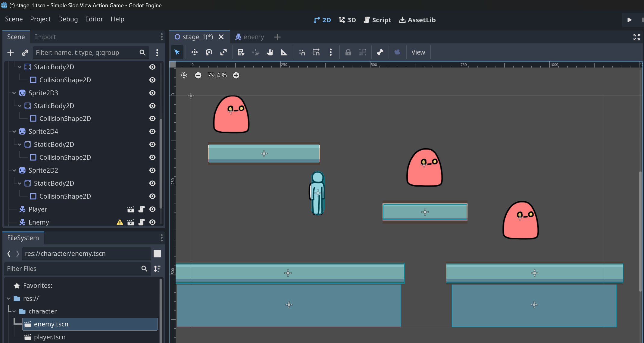Image resolution: width=644 pixels, height=343 pixels.
Task: Click the Lock selected node icon
Action: click(x=348, y=52)
